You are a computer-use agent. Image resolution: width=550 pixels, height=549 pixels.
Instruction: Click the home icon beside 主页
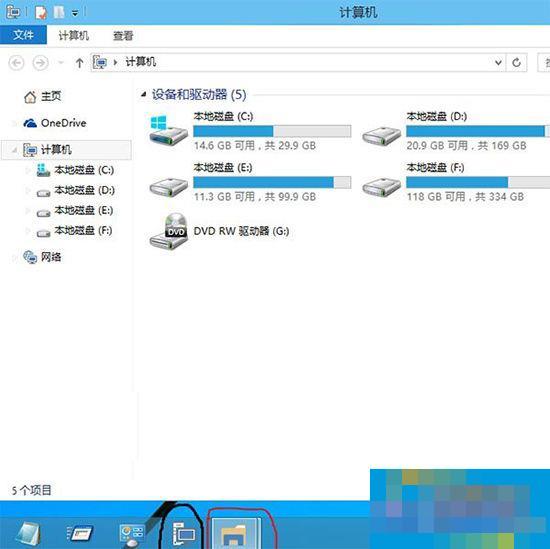pos(30,97)
